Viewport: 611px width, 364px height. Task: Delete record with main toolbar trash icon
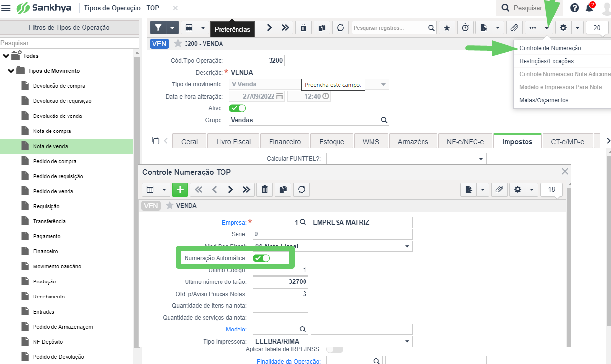tap(304, 28)
